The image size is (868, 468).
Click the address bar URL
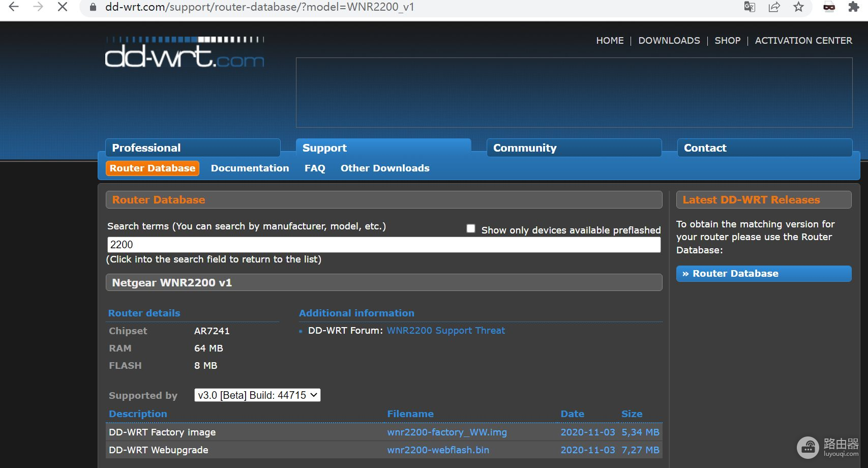click(259, 7)
